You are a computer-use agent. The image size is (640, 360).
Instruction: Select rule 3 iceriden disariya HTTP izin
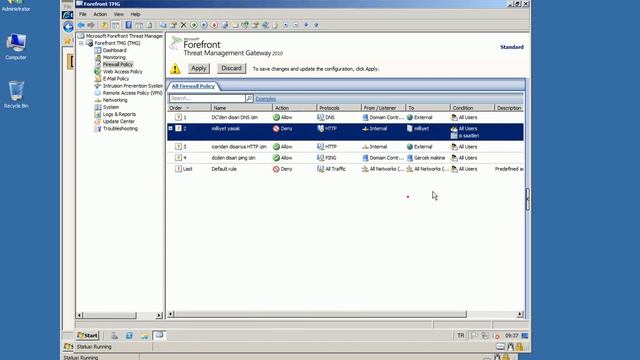click(x=345, y=147)
